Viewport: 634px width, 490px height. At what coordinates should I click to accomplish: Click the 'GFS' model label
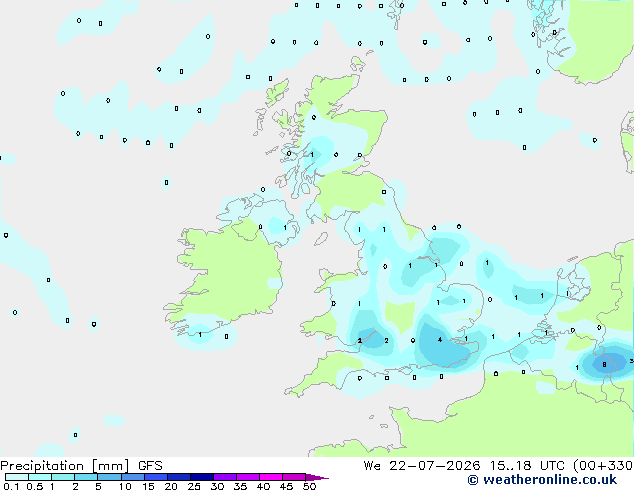(150, 466)
